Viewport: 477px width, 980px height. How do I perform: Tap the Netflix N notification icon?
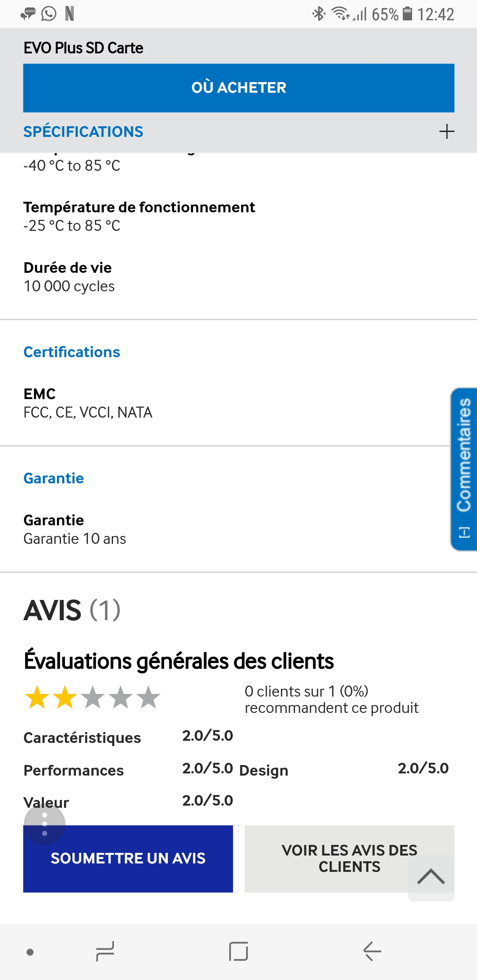point(69,14)
